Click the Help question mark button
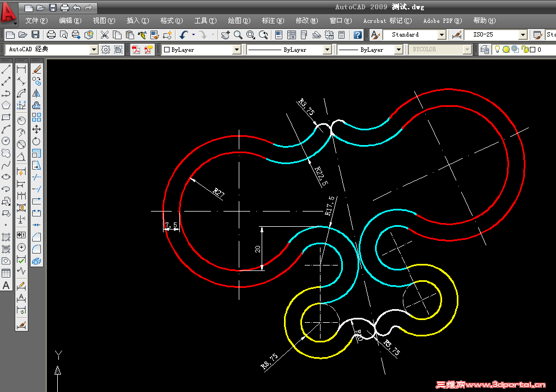556x392 pixels. point(358,35)
